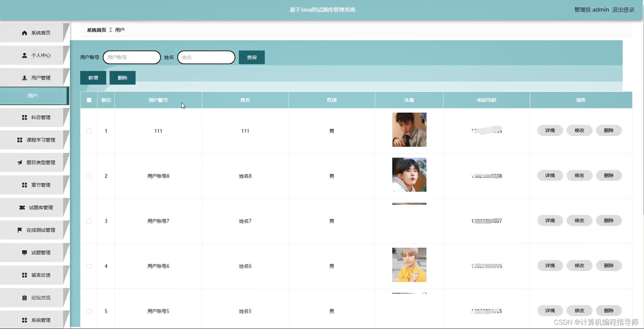Screen dimensions: 644x329
Task: Expand the 试题库管理 sidebar menu
Action: click(35, 208)
